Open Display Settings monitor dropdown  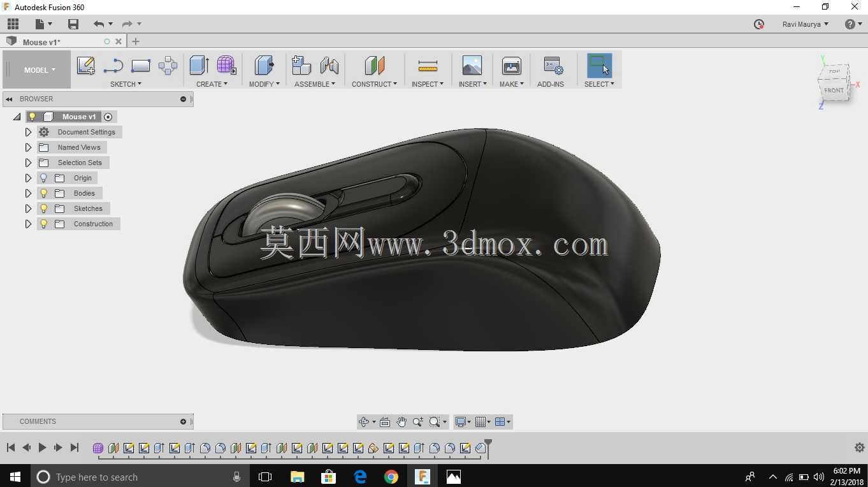coord(463,422)
